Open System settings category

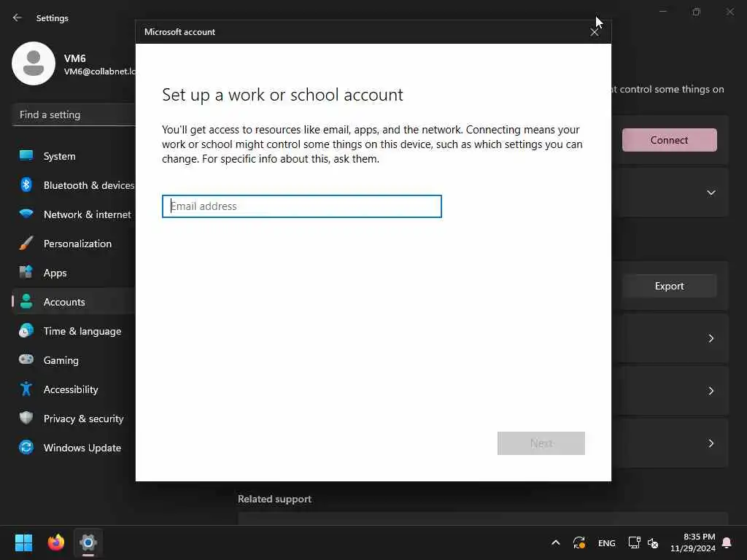click(74, 156)
